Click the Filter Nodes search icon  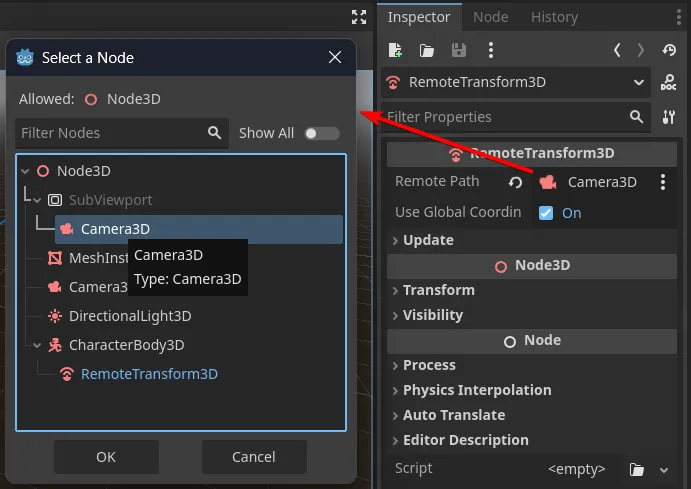pyautogui.click(x=215, y=133)
